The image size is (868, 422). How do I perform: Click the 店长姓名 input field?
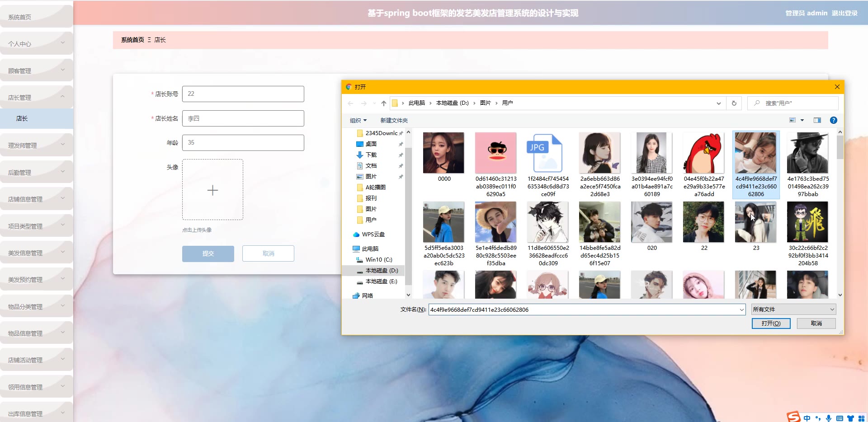click(x=243, y=118)
